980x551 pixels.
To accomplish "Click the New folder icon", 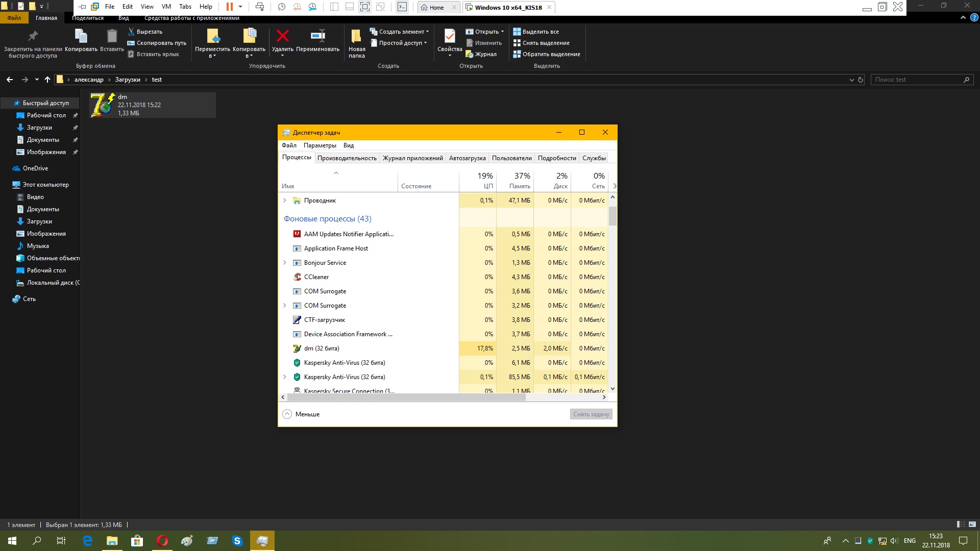I will (x=356, y=37).
